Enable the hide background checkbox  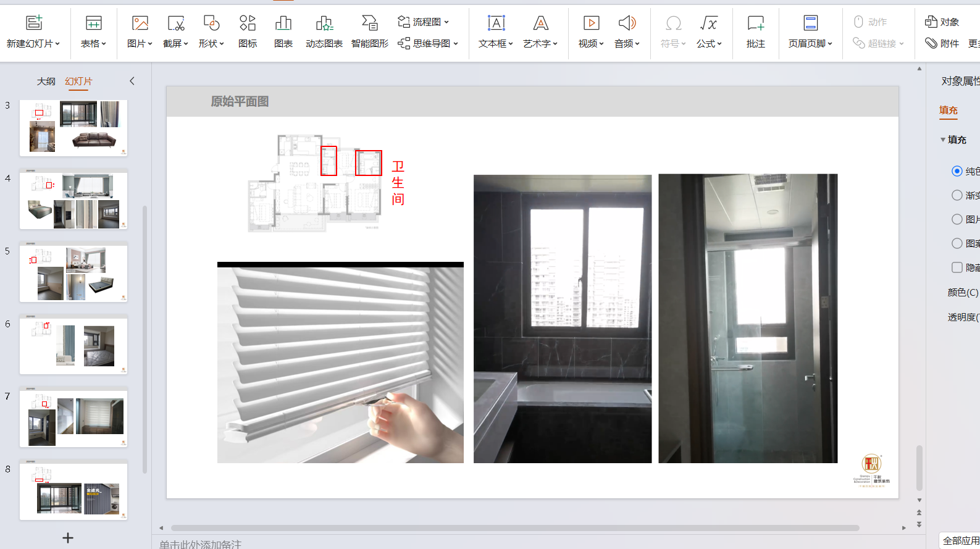click(x=957, y=267)
